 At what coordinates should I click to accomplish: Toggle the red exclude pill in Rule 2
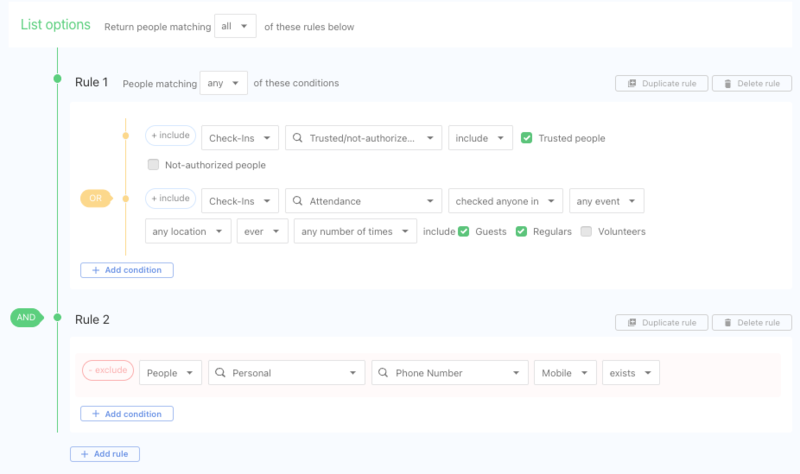click(107, 370)
